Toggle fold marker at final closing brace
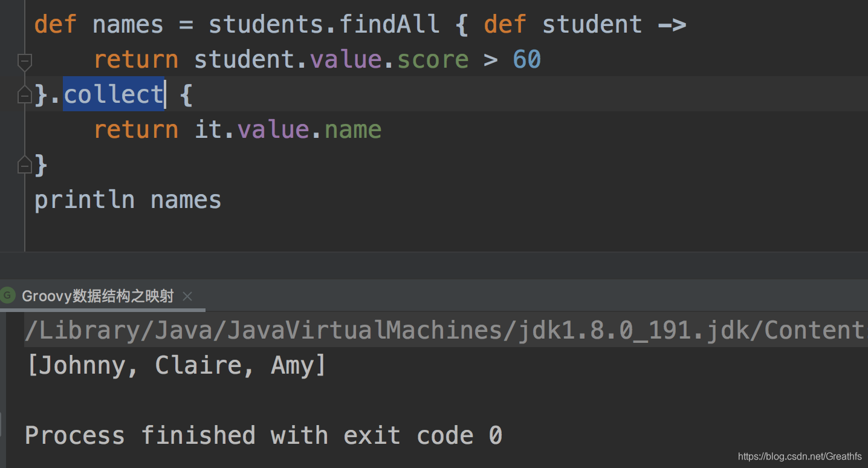 pyautogui.click(x=25, y=164)
